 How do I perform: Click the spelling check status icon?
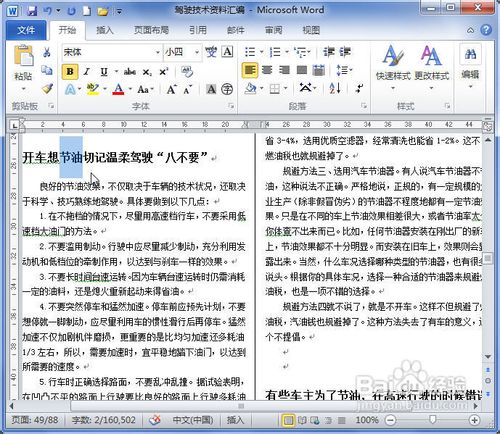point(154,420)
